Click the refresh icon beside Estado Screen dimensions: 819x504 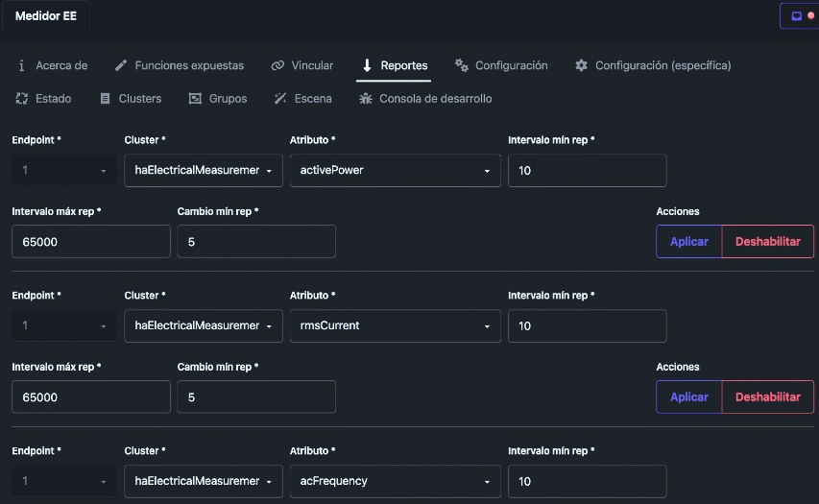(21, 98)
